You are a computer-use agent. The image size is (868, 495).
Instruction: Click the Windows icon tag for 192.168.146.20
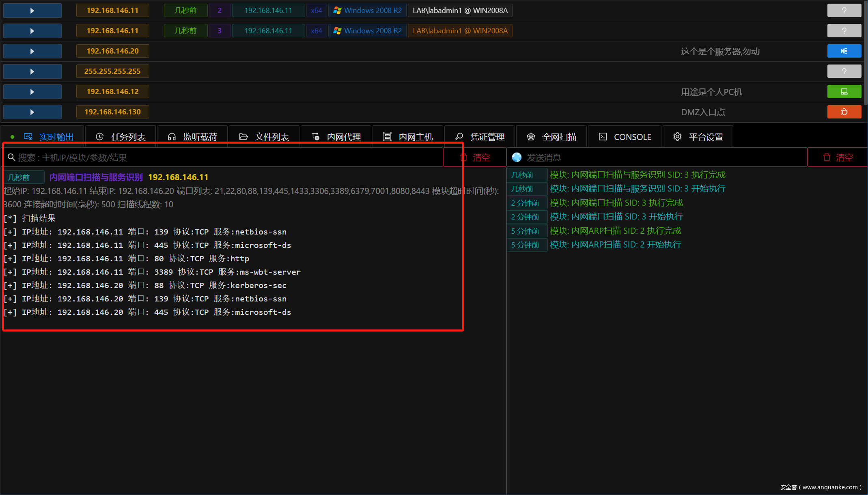click(x=844, y=51)
